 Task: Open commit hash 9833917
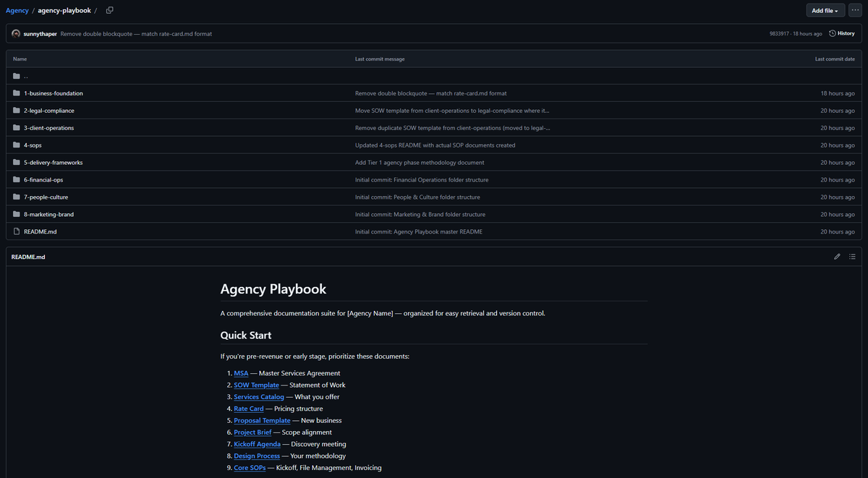click(778, 33)
